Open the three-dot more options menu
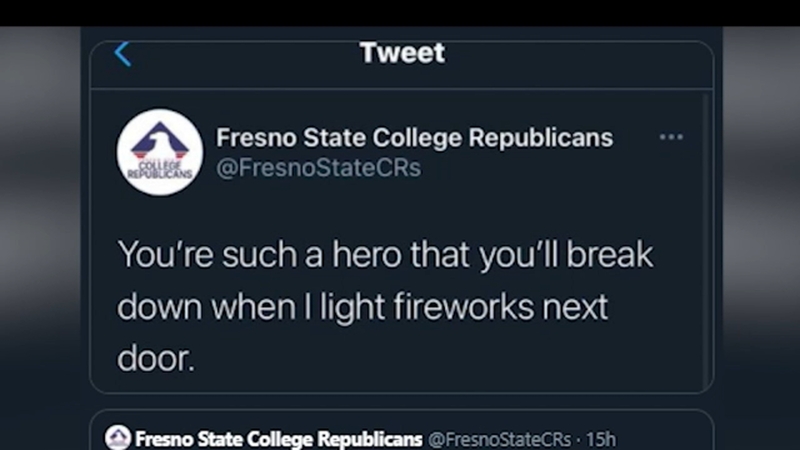This screenshot has height=450, width=800. click(x=671, y=137)
